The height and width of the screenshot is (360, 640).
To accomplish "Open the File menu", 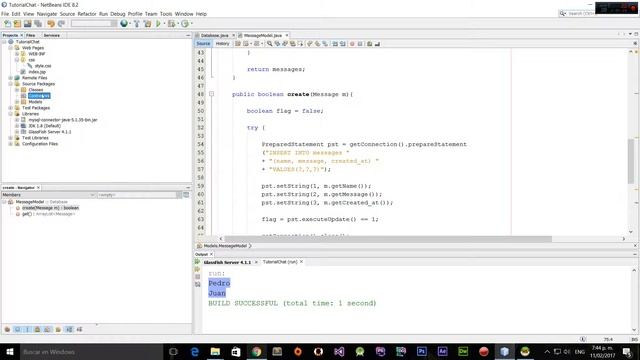I will coord(5,14).
